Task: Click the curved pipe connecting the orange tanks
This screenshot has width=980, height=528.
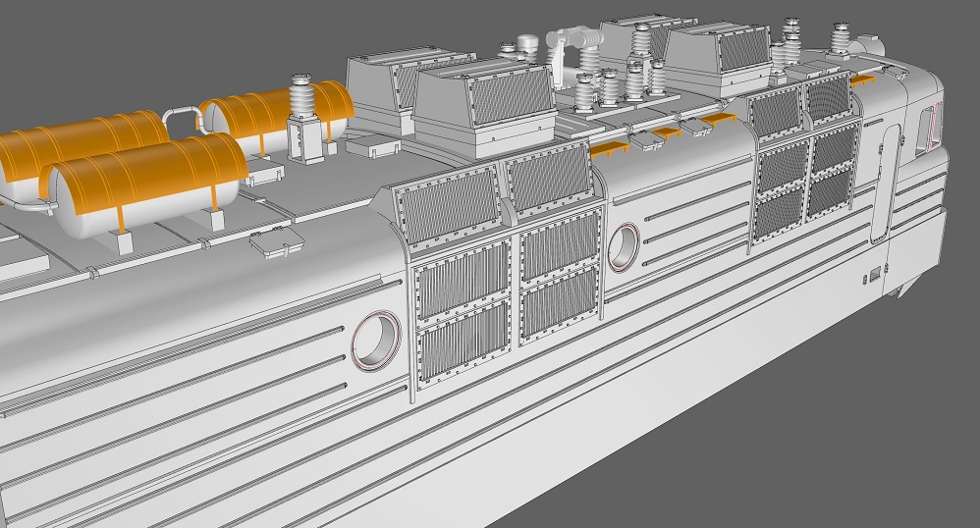Action: (180, 117)
